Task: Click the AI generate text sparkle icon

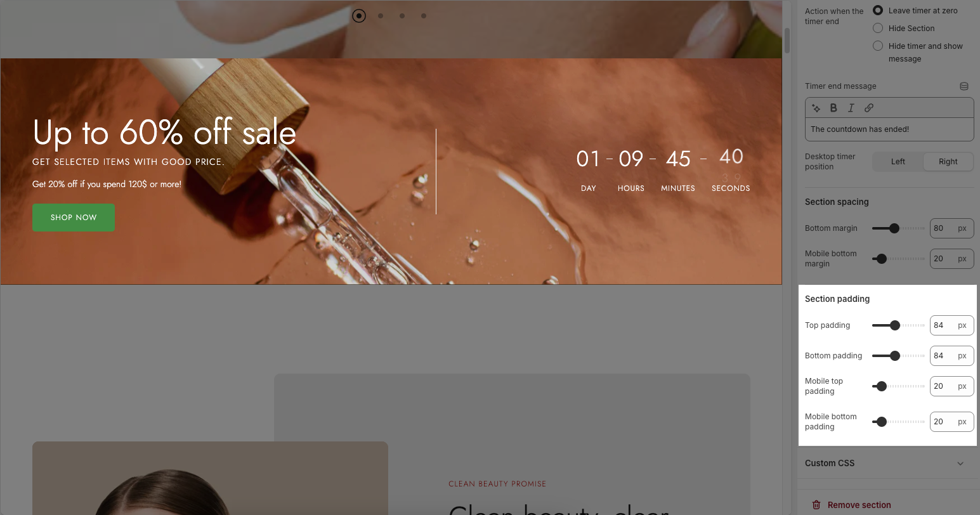Action: click(x=816, y=108)
